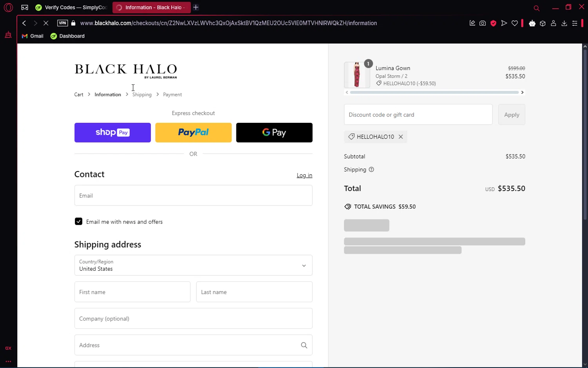Click the pinboard edit icon in address bar
This screenshot has height=368, width=588.
point(472,23)
